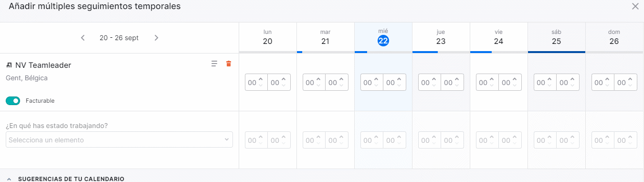The width and height of the screenshot is (644, 182).
Task: Collapse Sugerencias de tu calendario section
Action: coord(9,179)
